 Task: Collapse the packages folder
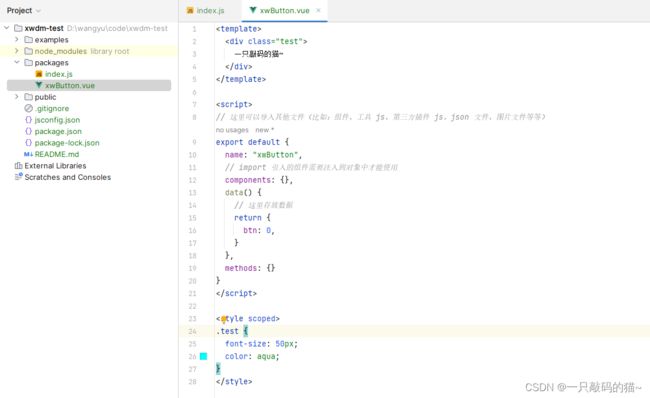click(17, 62)
